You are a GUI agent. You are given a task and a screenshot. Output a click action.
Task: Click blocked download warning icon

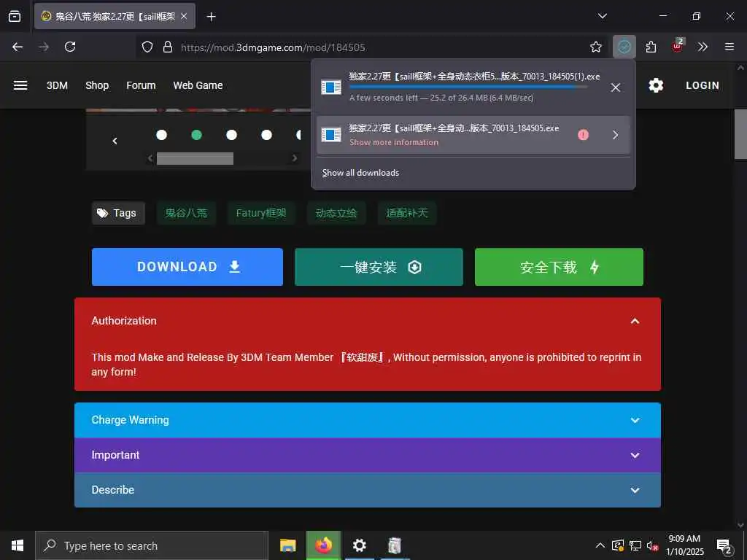(x=583, y=135)
